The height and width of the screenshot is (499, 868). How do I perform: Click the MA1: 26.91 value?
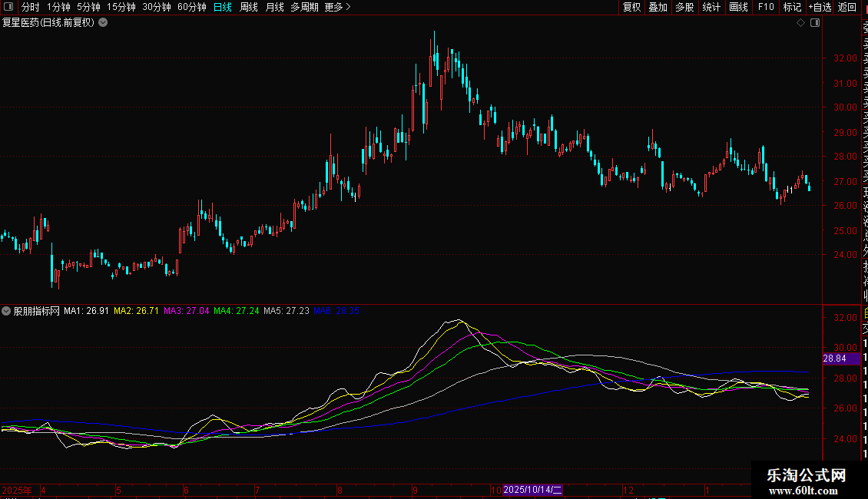(86, 311)
